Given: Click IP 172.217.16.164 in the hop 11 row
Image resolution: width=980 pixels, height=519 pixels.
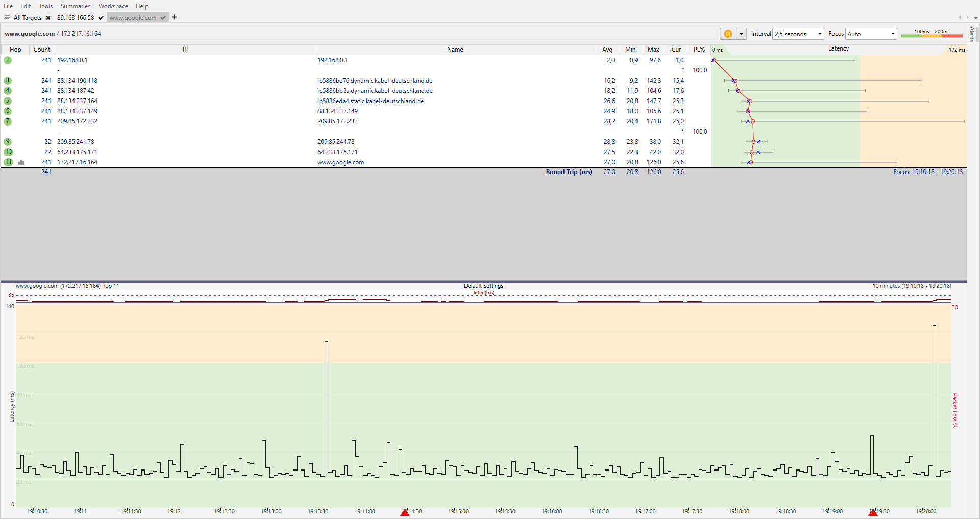Looking at the screenshot, I should (77, 162).
